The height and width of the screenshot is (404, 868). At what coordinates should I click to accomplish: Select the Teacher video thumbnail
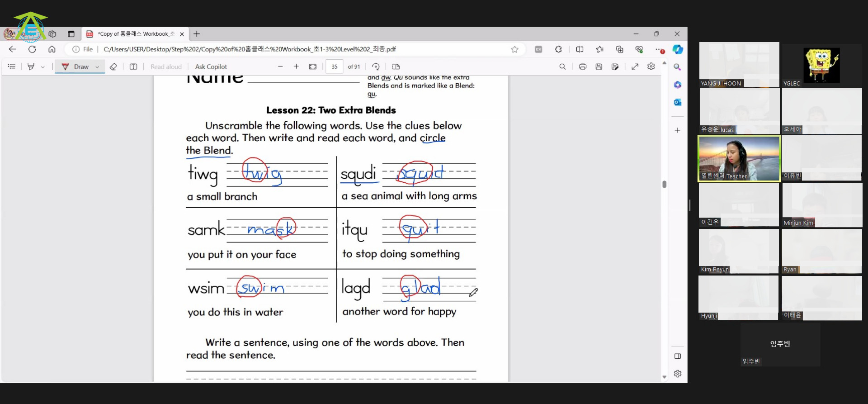(x=739, y=159)
